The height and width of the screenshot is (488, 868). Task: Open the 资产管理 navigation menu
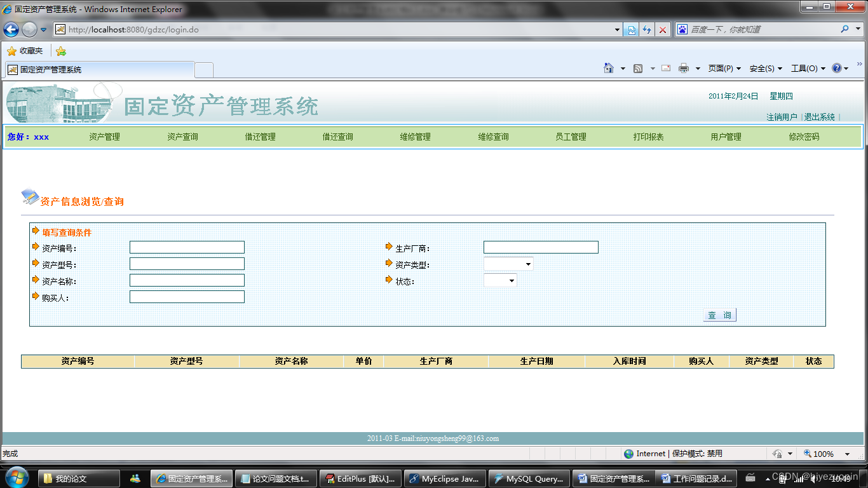point(104,137)
